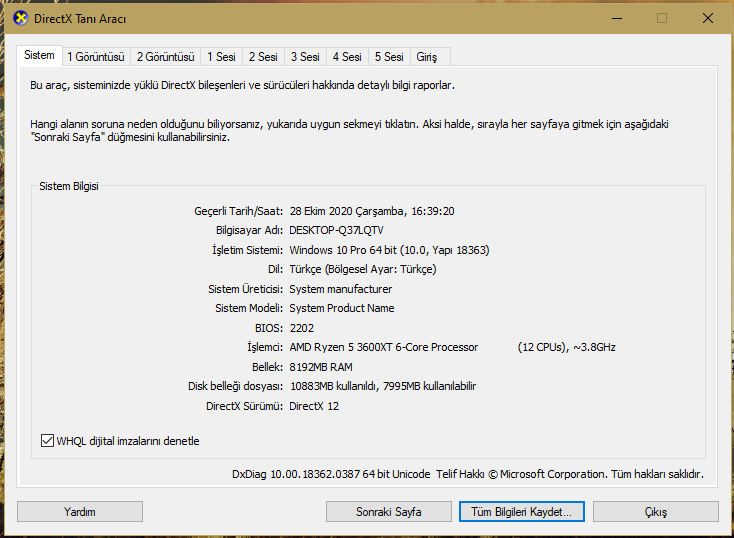Viewport: 734px width, 538px height.
Task: Click the İşlemci label
Action: (265, 347)
